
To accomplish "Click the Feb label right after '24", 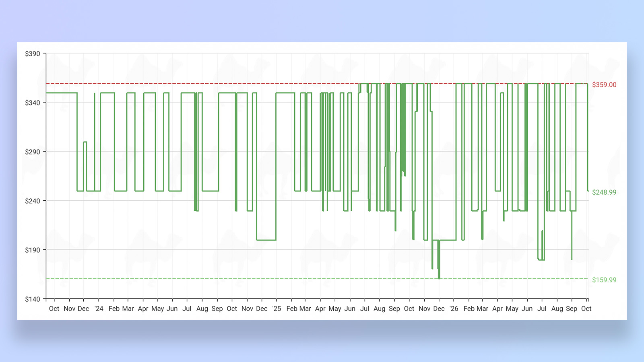I will (114, 309).
